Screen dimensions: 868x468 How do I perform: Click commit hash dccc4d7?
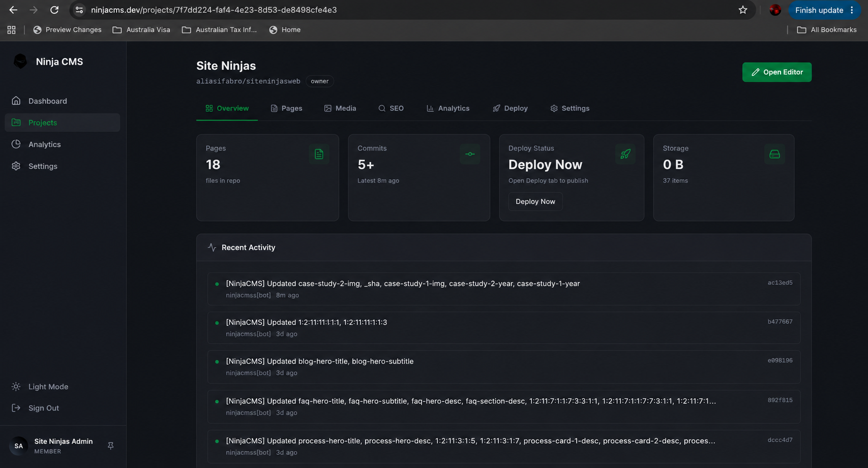[780, 440]
